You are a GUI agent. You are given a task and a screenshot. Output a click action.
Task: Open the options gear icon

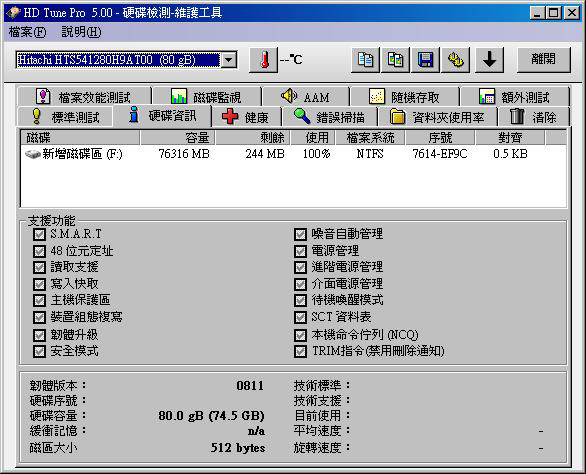(x=456, y=60)
